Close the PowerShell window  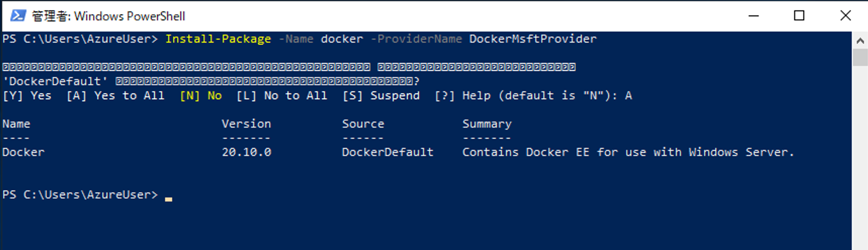845,16
